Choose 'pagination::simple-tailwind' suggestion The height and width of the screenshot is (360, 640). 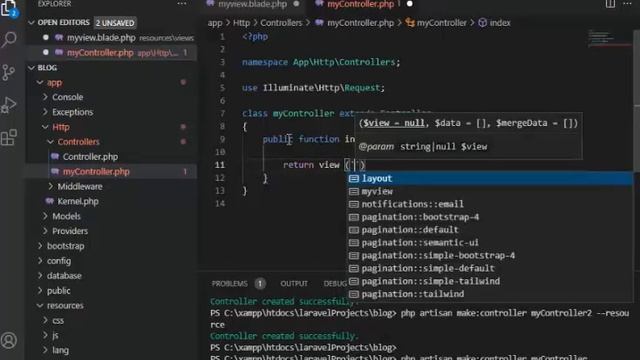coord(490,281)
